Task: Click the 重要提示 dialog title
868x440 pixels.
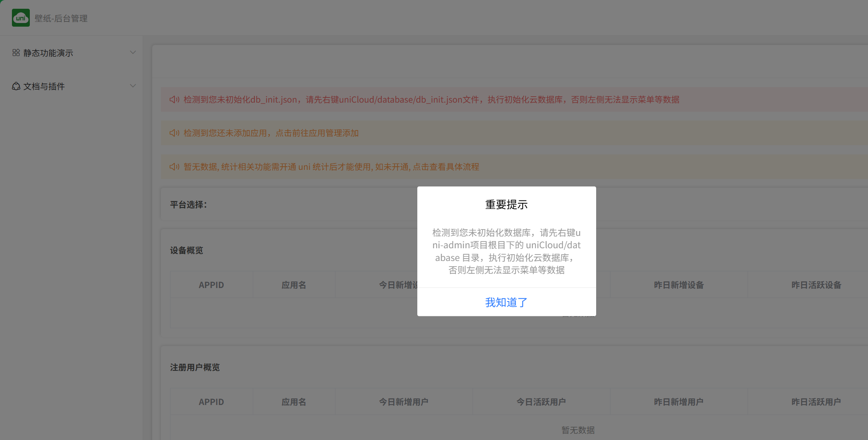Action: [506, 204]
